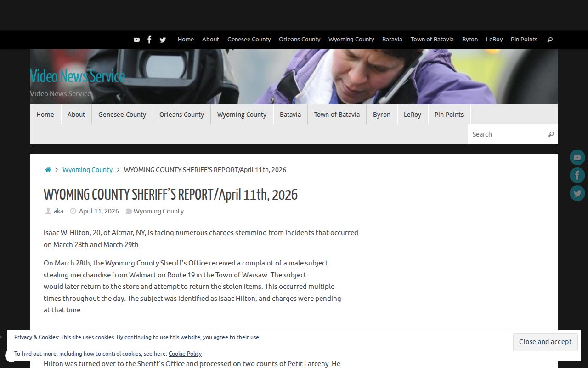588x368 pixels.
Task: Open YouTube round icon on right edge
Action: click(x=577, y=157)
